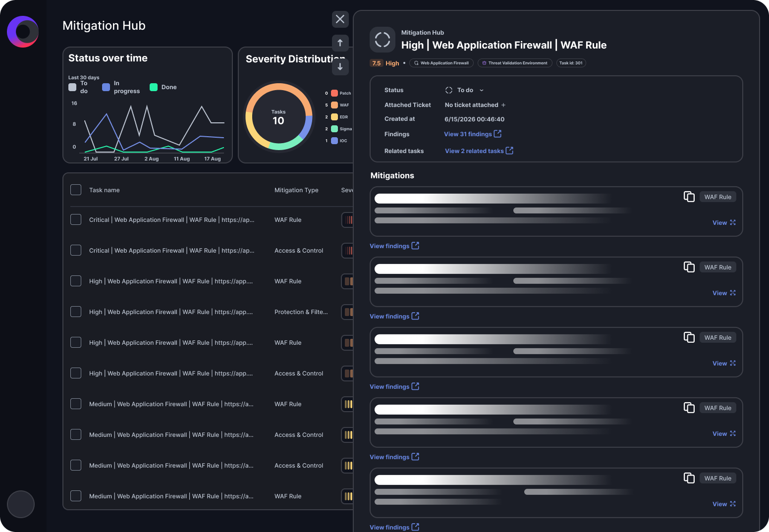Open View findings under the first mitigation
The image size is (769, 532).
tap(394, 246)
